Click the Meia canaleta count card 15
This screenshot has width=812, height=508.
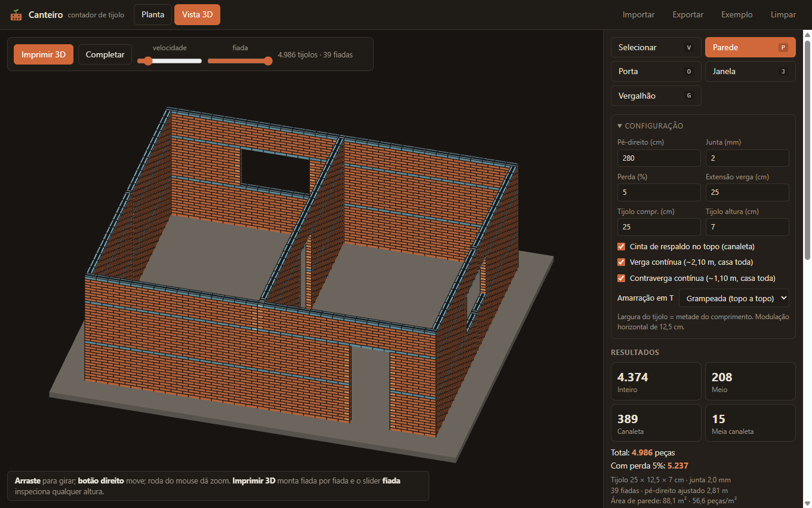point(750,423)
